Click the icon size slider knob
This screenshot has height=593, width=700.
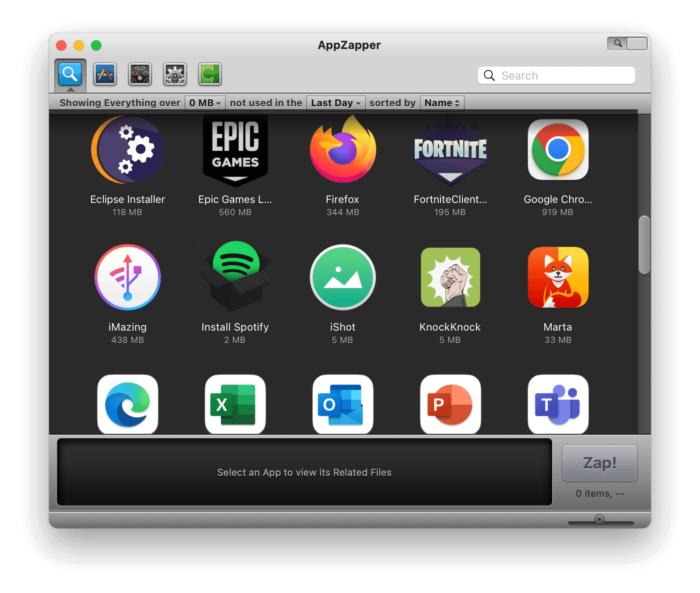[599, 519]
